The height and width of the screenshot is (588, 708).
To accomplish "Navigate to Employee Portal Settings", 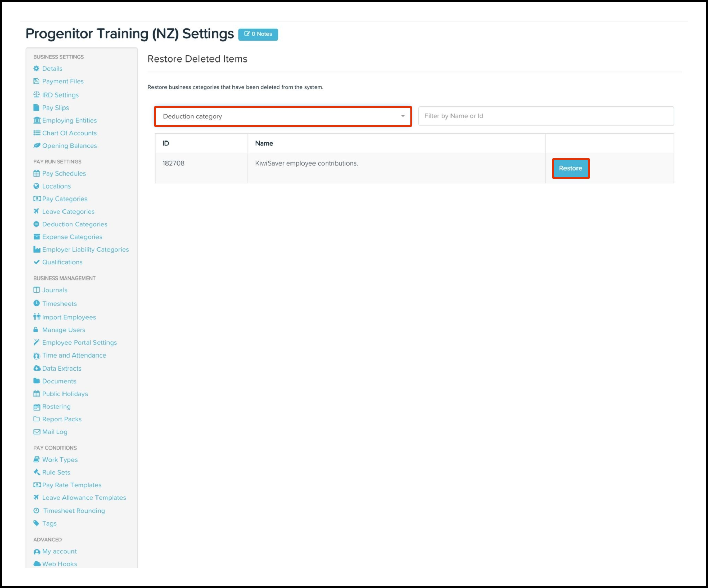I will (79, 343).
